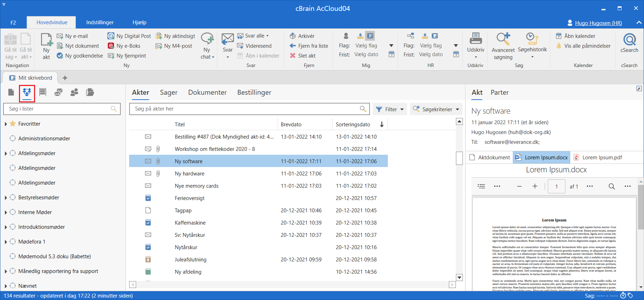Open the Administrationsmøder list
This screenshot has height=300, width=644.
(x=44, y=139)
